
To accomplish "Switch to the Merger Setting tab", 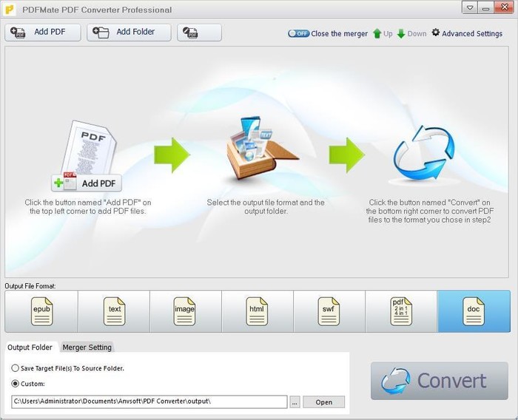I will tap(87, 348).
